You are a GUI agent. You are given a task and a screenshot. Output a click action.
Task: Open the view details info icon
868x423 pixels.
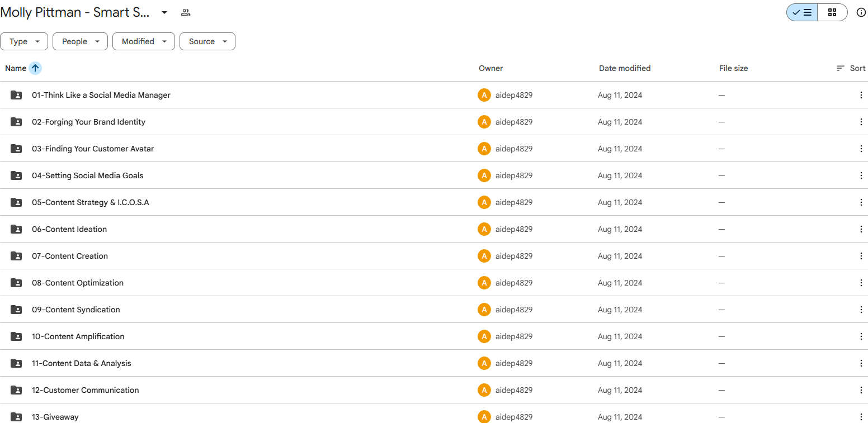tap(861, 12)
